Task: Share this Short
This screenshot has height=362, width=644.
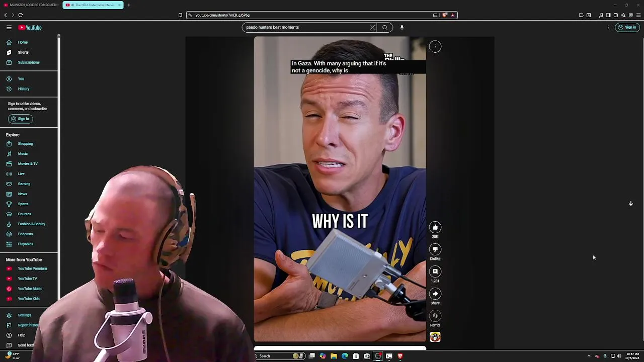Action: tap(435, 294)
